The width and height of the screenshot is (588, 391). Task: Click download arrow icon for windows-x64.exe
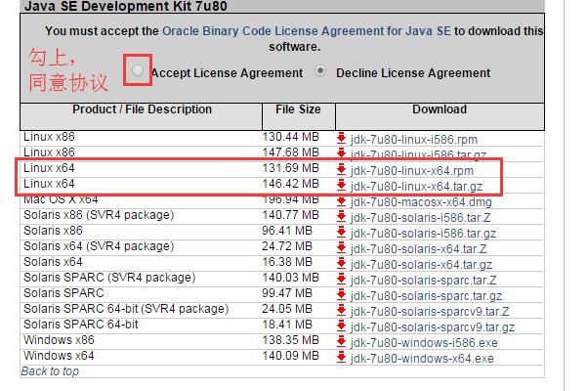click(341, 357)
